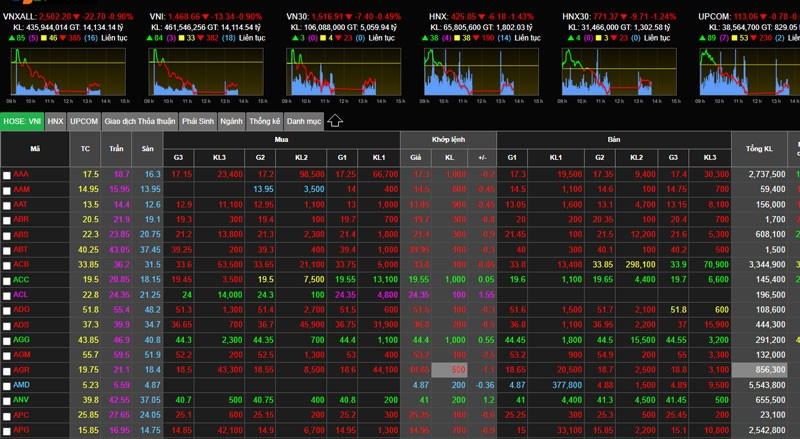Tick the checkbox for AAA
This screenshot has height=439, width=800.
7,176
